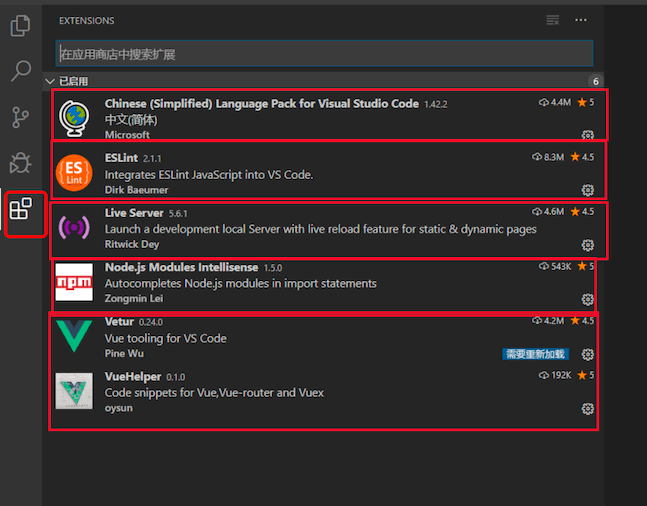The image size is (647, 506).
Task: Click Vetur 4.2M download count
Action: [548, 321]
